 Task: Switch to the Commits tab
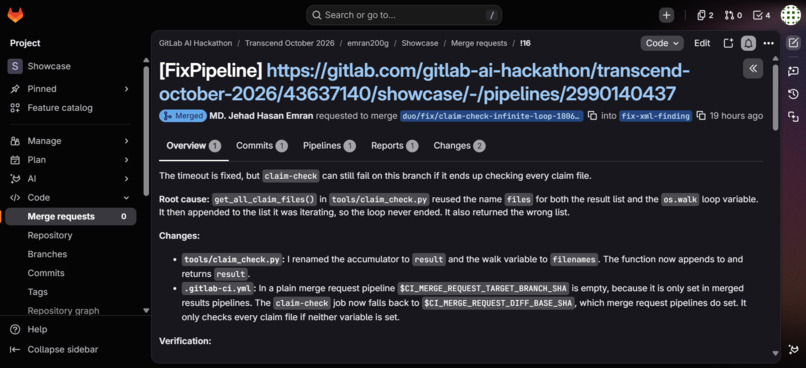(262, 146)
